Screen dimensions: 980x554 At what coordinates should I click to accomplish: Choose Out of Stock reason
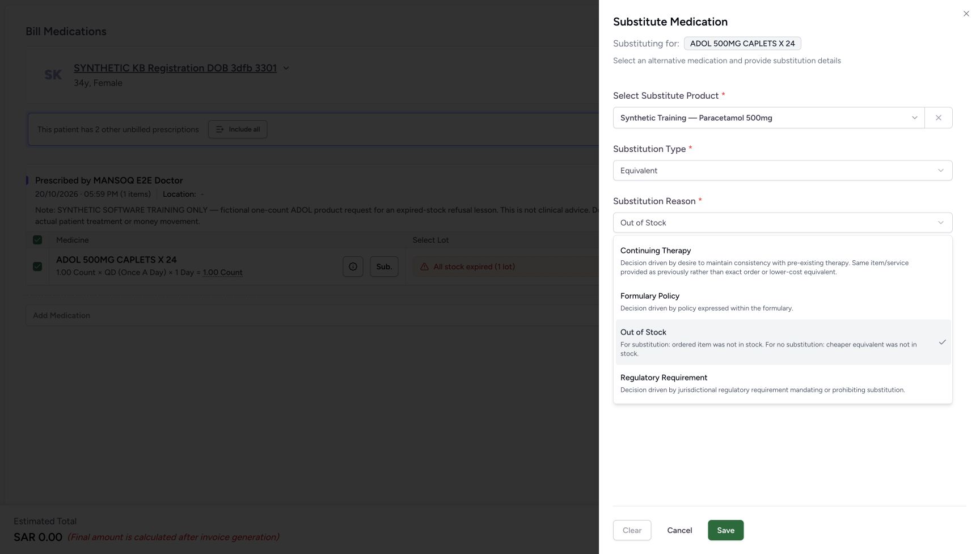[782, 342]
